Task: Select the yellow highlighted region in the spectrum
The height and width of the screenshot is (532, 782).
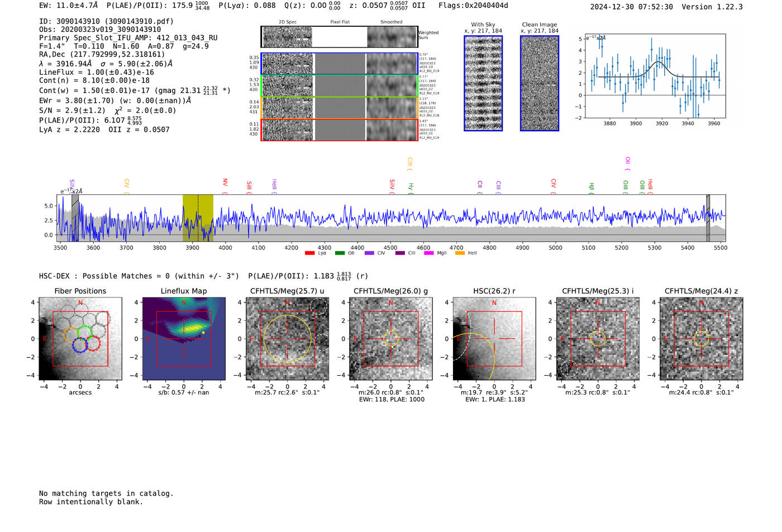Action: (x=198, y=218)
